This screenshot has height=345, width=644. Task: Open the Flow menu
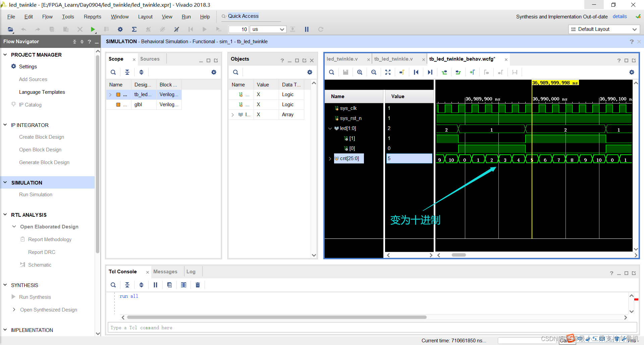pyautogui.click(x=47, y=17)
